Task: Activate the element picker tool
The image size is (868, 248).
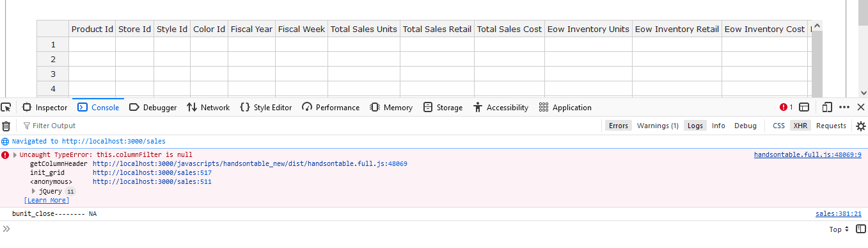Action: 6,107
